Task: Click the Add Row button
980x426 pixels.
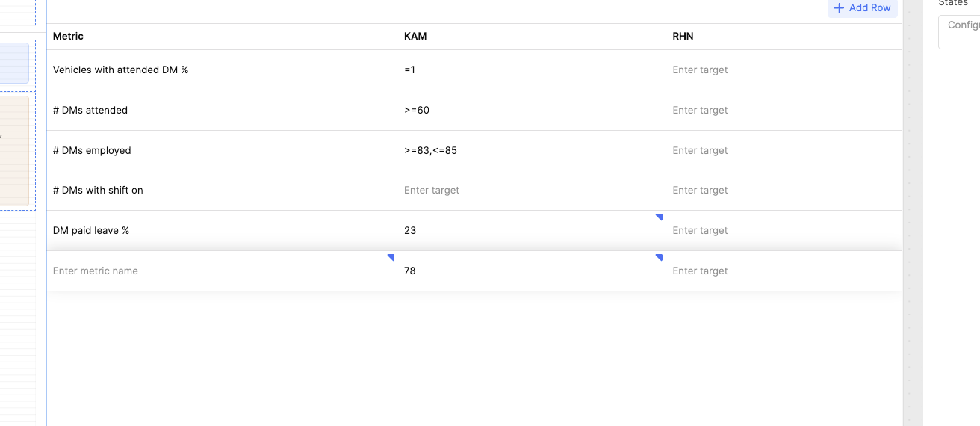Action: (x=862, y=8)
